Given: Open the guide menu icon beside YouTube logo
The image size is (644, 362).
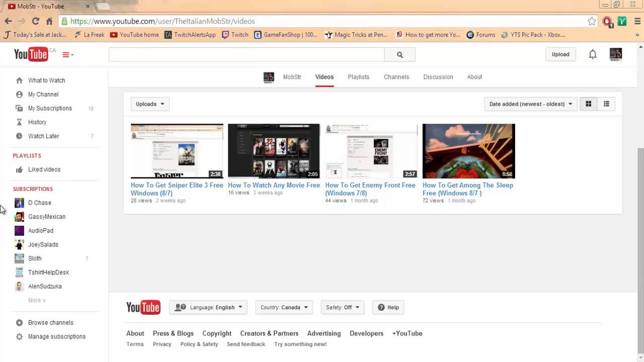Looking at the screenshot, I should (x=67, y=55).
